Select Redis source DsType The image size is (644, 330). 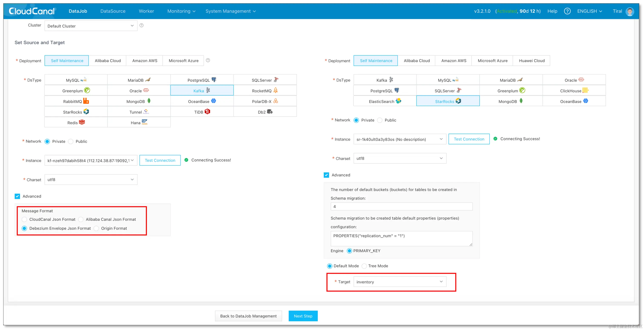coord(76,122)
